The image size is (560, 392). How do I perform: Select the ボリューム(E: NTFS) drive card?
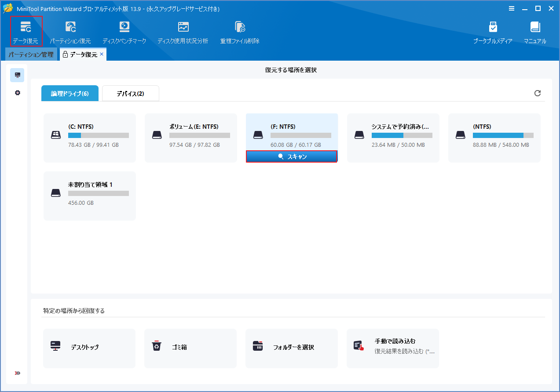coord(191,138)
